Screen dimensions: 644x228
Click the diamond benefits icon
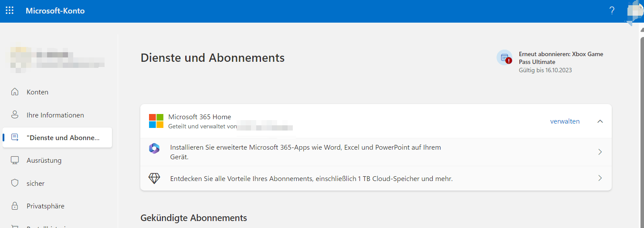[154, 178]
